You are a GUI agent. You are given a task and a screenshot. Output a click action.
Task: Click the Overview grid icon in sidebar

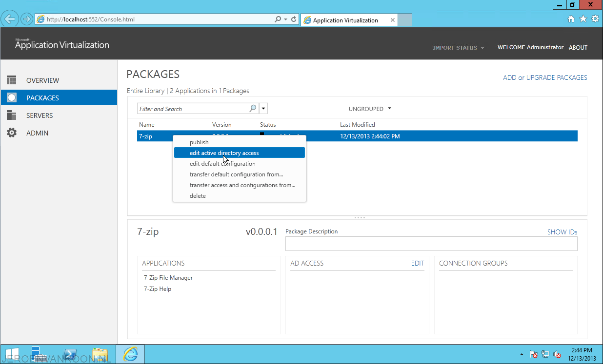tap(12, 80)
